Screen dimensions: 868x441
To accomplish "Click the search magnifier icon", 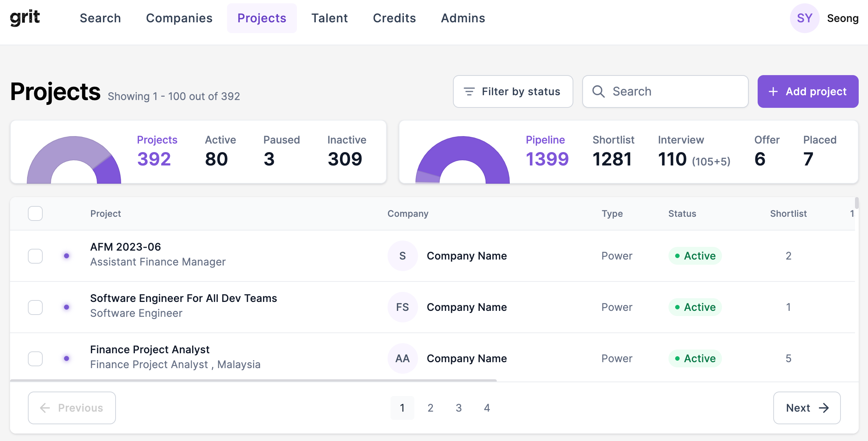I will point(598,91).
